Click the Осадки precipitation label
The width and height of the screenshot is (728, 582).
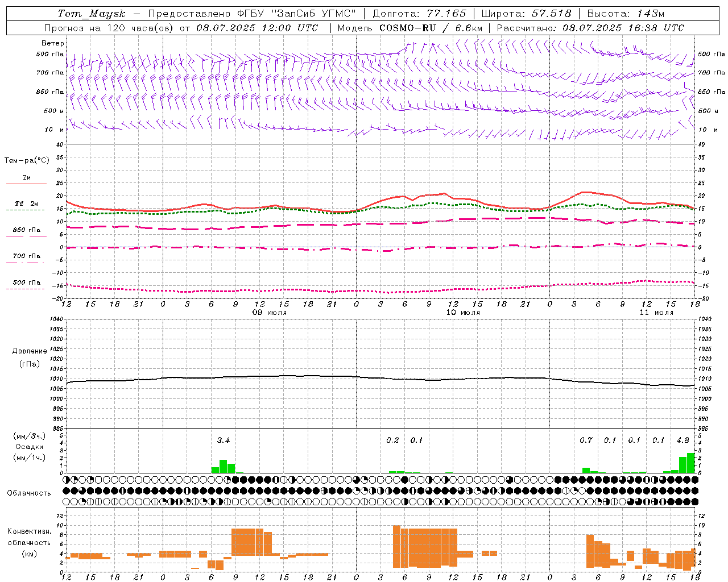click(30, 447)
